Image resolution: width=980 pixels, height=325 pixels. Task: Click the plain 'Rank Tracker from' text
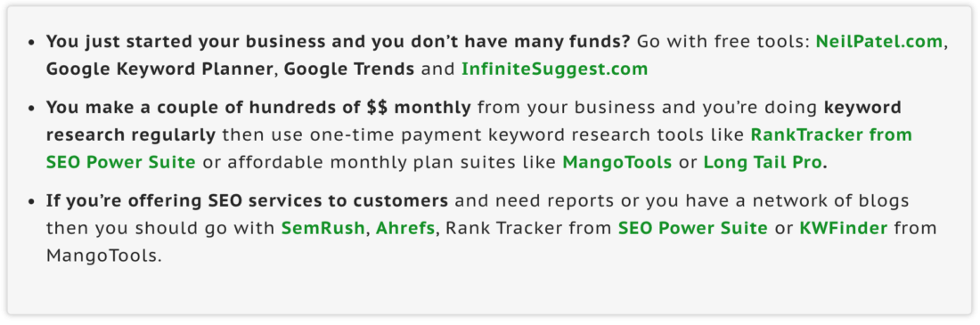[528, 228]
